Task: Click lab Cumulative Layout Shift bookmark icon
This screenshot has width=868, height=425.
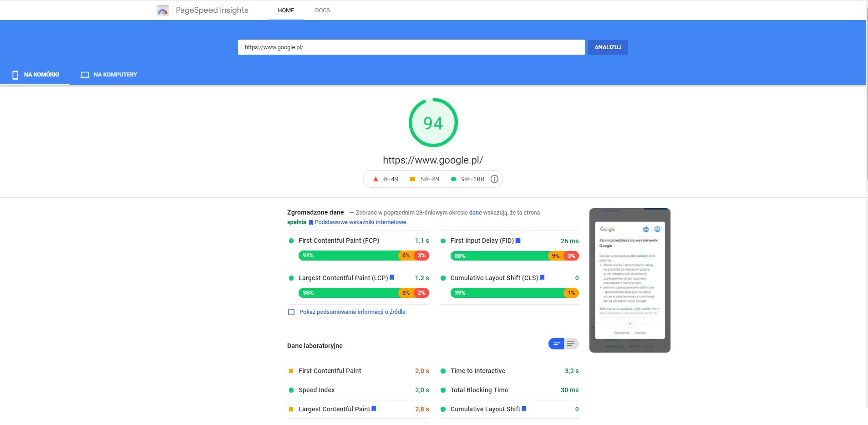Action: (x=524, y=409)
